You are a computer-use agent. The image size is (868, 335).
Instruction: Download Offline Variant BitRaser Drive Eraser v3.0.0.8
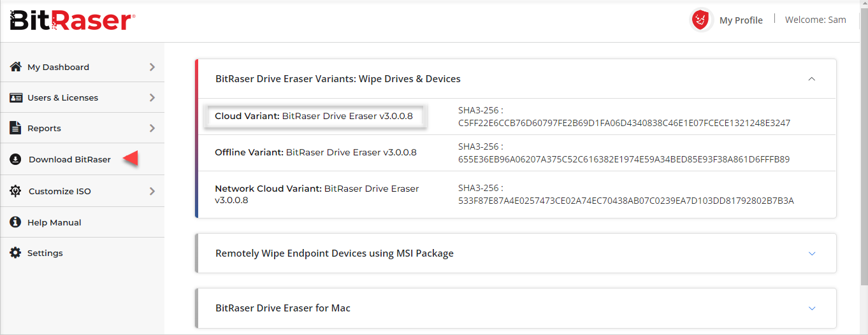(x=315, y=152)
